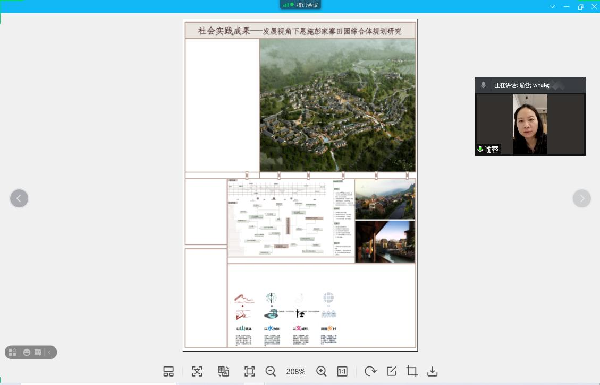
Task: Click emoji face icon in floating pill
Action: [26, 352]
